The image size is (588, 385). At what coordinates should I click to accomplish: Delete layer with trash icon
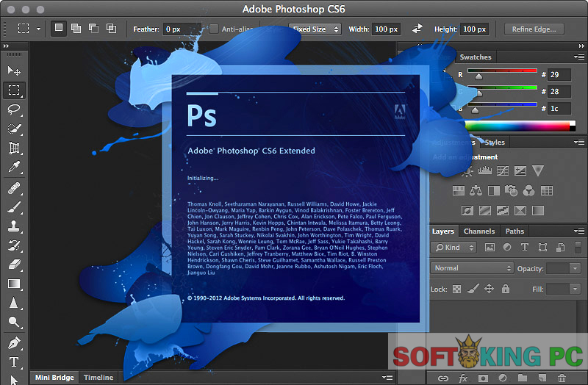click(x=562, y=378)
